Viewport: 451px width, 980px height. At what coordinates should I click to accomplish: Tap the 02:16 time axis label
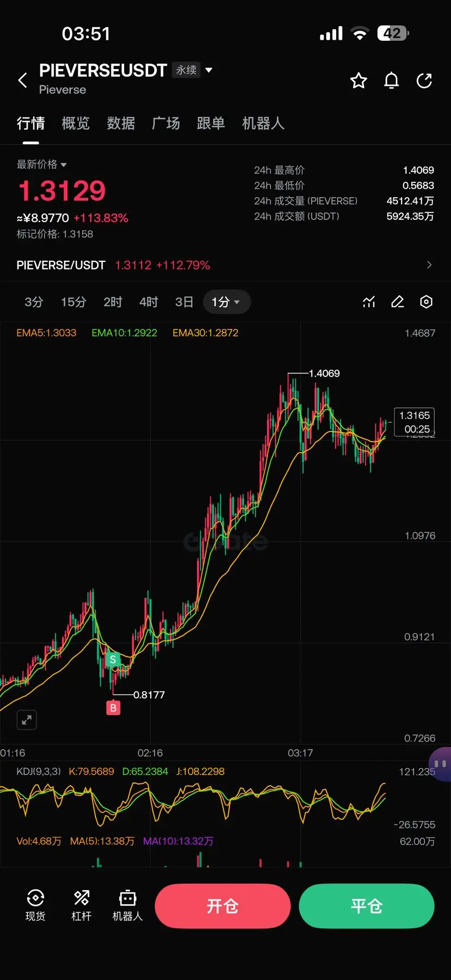150,753
